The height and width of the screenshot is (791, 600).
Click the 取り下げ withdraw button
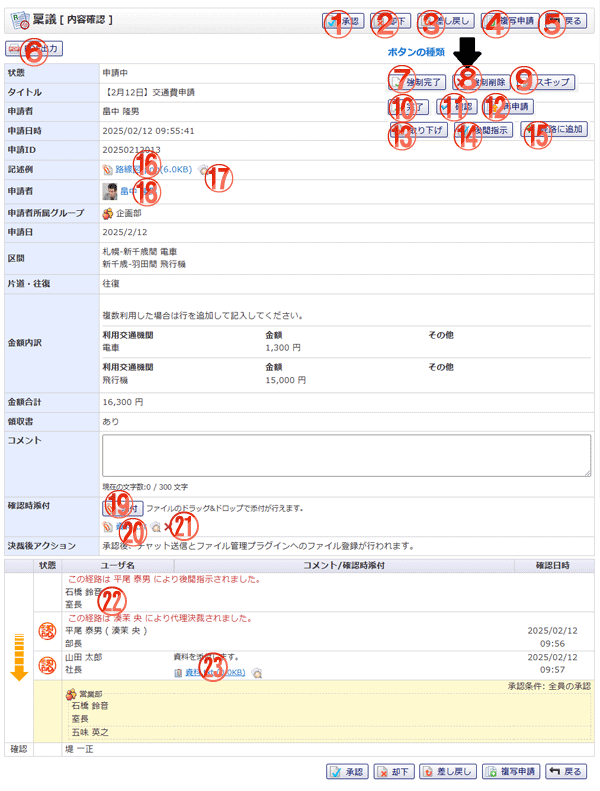coord(419,130)
